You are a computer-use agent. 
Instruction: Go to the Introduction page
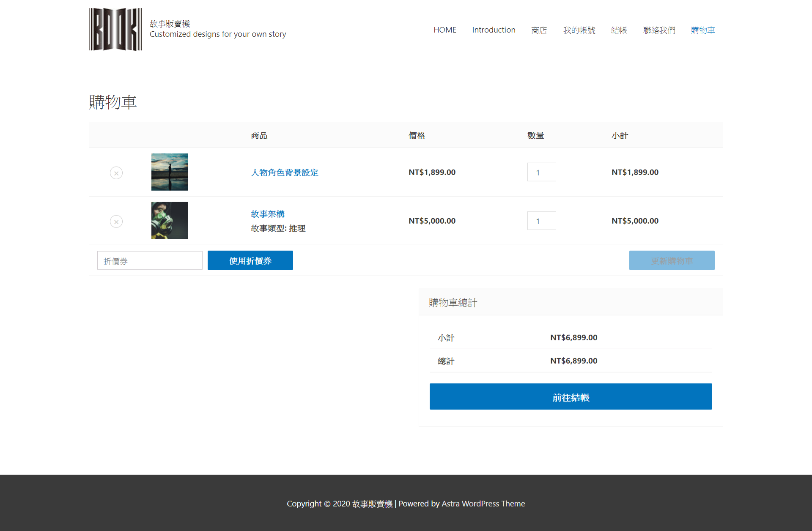(x=494, y=30)
